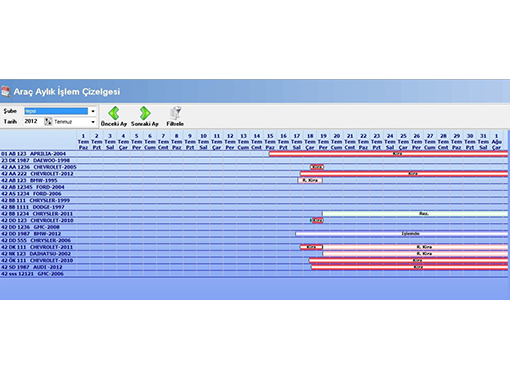Click the Rez. bar for CHRYSLER-2011
This screenshot has height=380, width=510.
tap(415, 214)
